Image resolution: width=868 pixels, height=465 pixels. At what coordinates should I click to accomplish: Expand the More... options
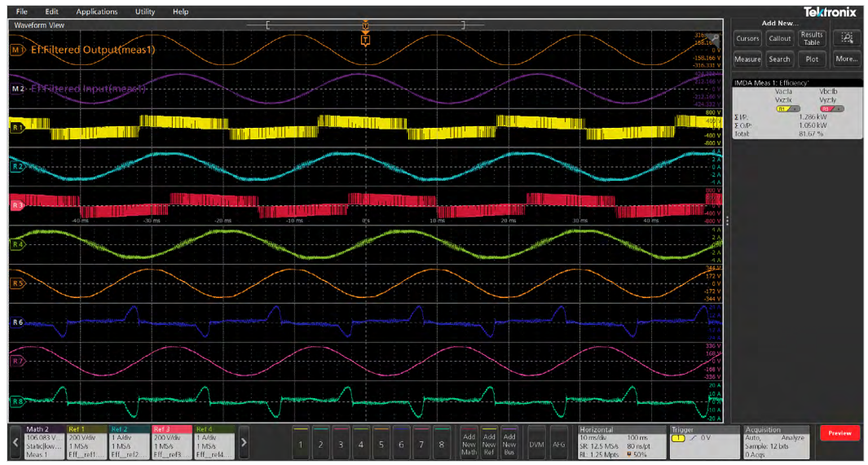(x=847, y=59)
